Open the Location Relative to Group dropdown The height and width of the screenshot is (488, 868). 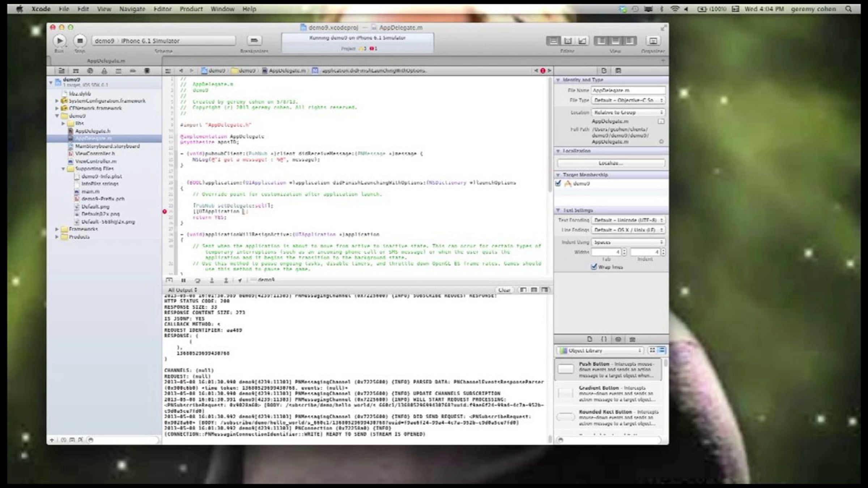click(x=628, y=112)
